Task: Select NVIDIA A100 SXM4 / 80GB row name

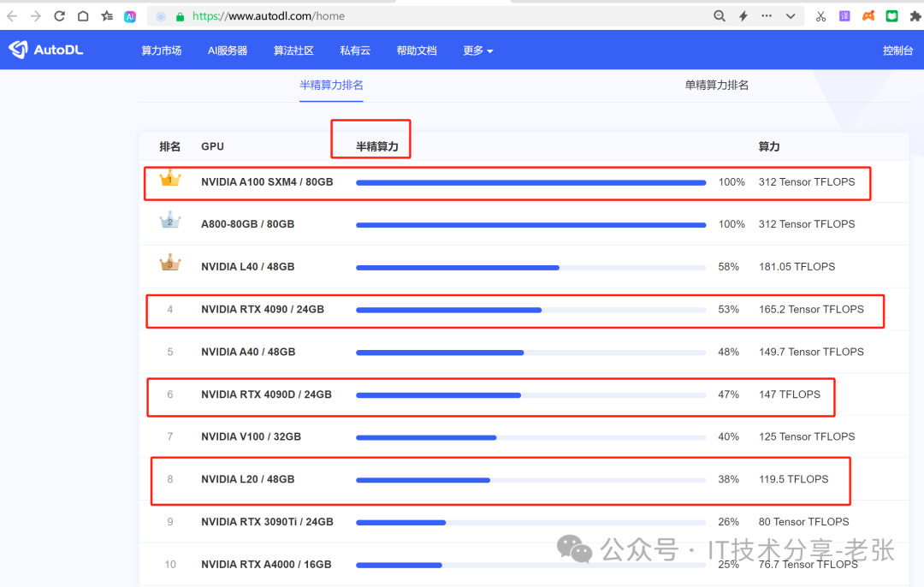Action: [267, 182]
